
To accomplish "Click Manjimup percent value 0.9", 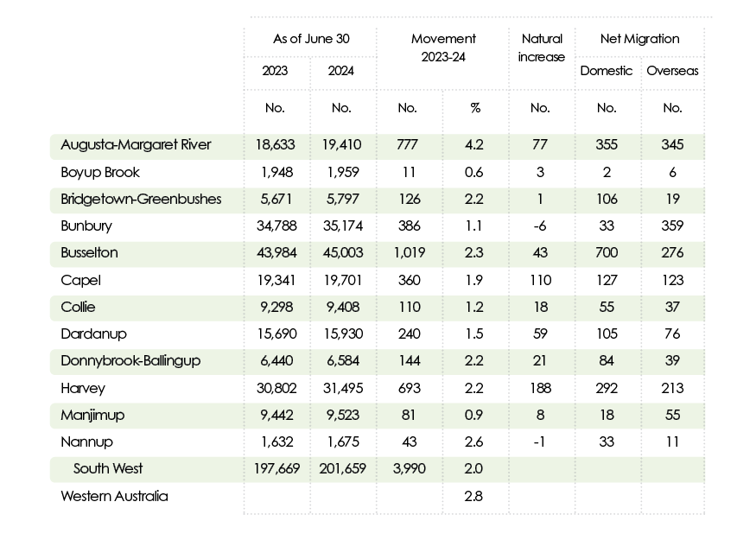I will coord(474,415).
